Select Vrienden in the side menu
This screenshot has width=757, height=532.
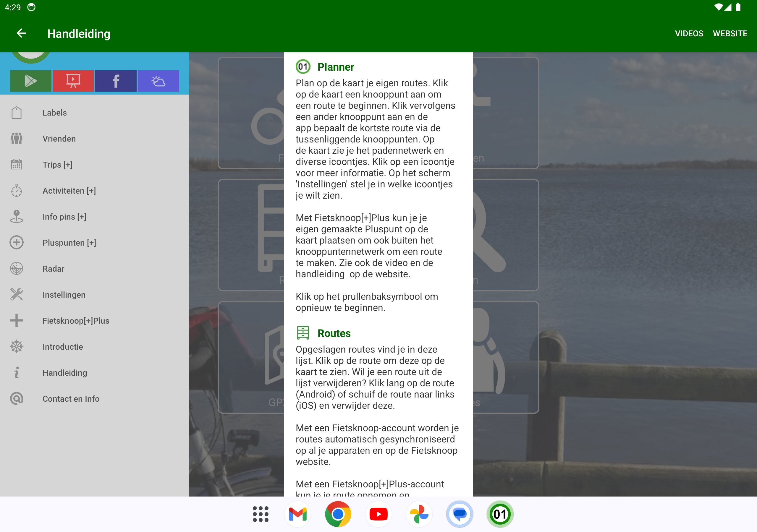(59, 139)
